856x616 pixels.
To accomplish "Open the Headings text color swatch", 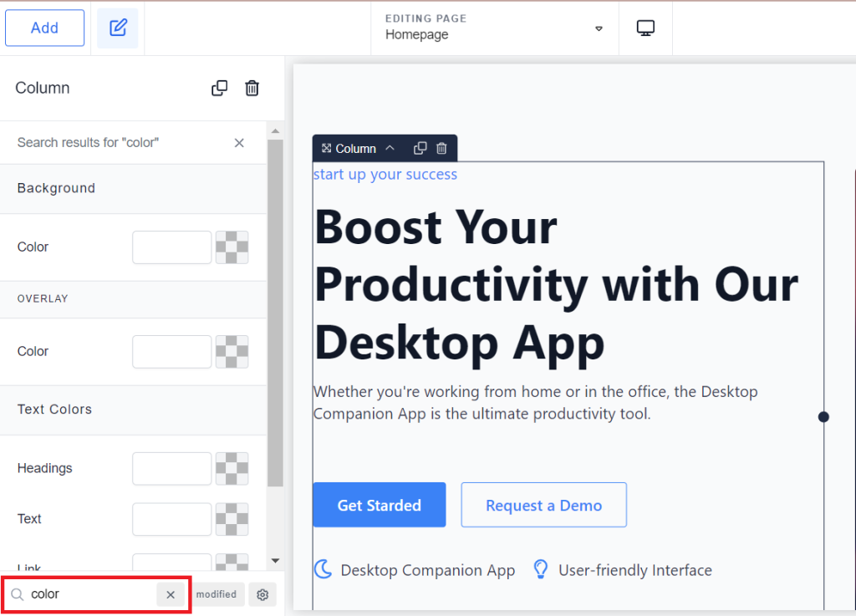I will click(x=232, y=469).
